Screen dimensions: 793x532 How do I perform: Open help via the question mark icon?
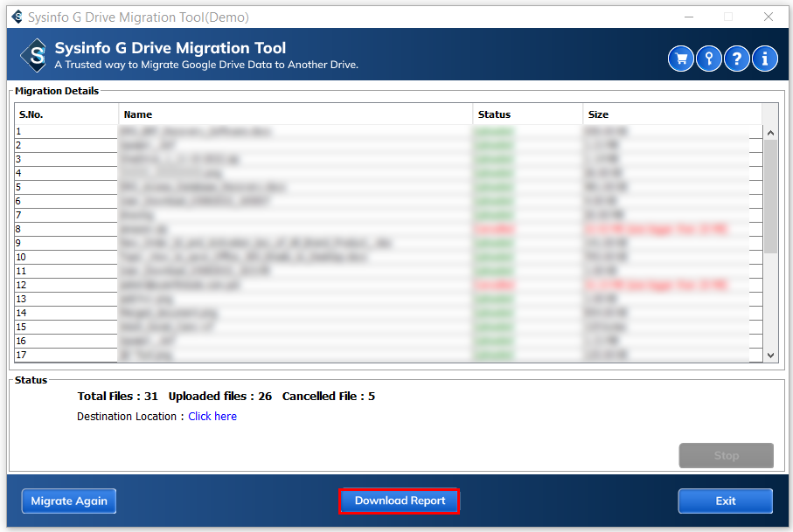pyautogui.click(x=737, y=59)
